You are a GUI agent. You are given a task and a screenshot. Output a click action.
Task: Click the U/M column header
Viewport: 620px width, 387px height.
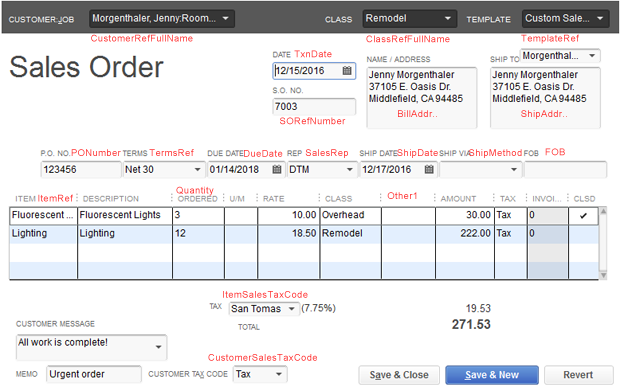point(237,199)
